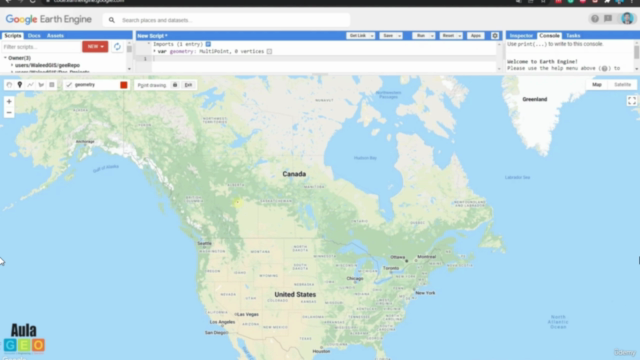The width and height of the screenshot is (640, 360).
Task: Click the Save button
Action: tap(388, 36)
